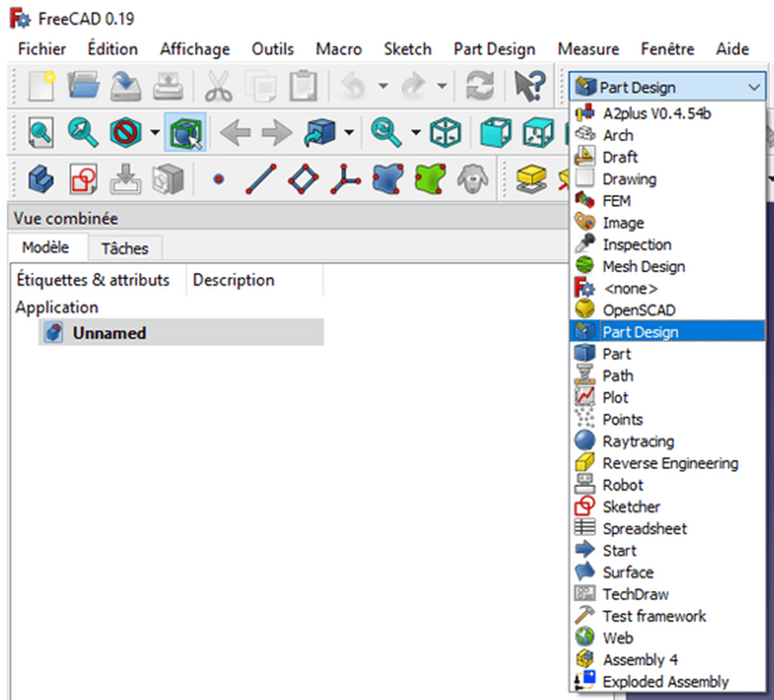Create a datum line
The height and width of the screenshot is (700, 774).
[261, 178]
